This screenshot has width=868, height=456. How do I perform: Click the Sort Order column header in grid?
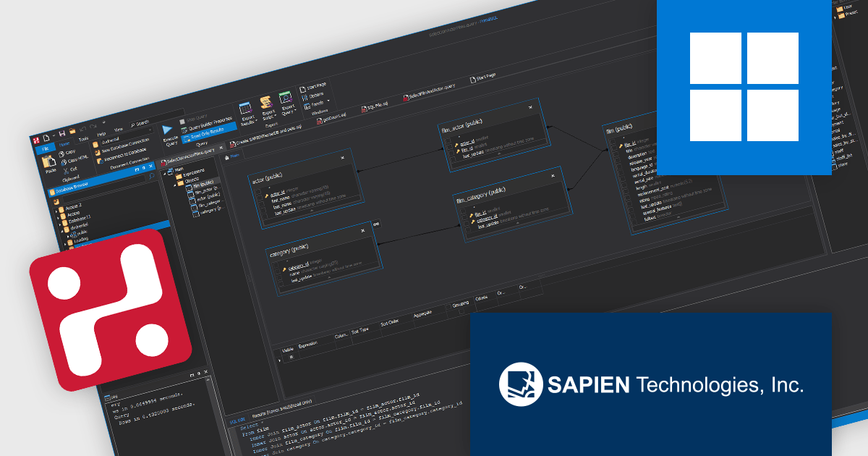click(389, 323)
